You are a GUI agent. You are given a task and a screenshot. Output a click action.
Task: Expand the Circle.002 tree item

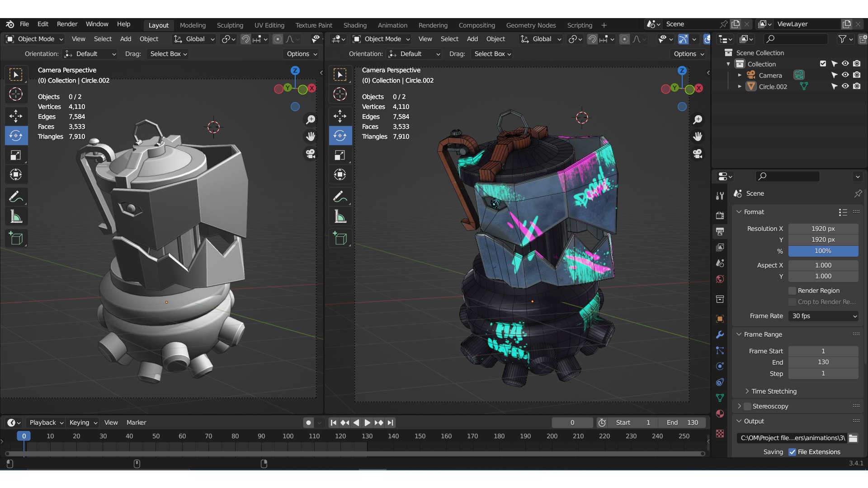click(740, 86)
